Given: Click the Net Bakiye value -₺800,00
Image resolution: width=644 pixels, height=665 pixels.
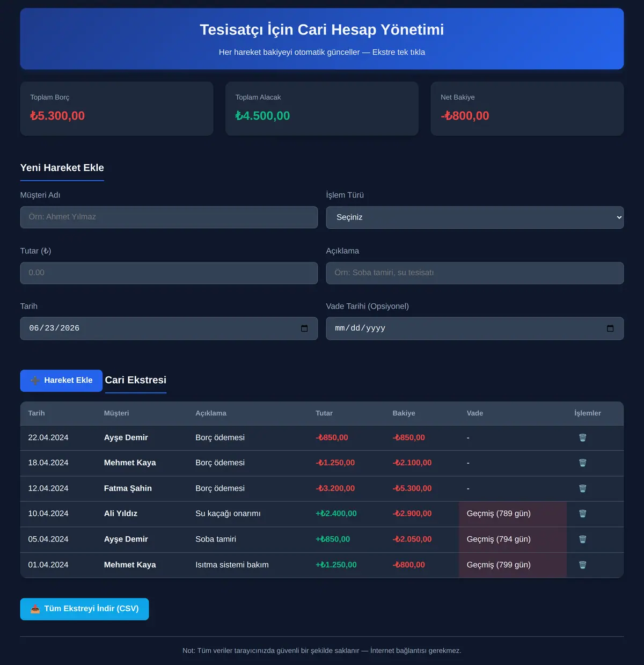Looking at the screenshot, I should pos(465,116).
